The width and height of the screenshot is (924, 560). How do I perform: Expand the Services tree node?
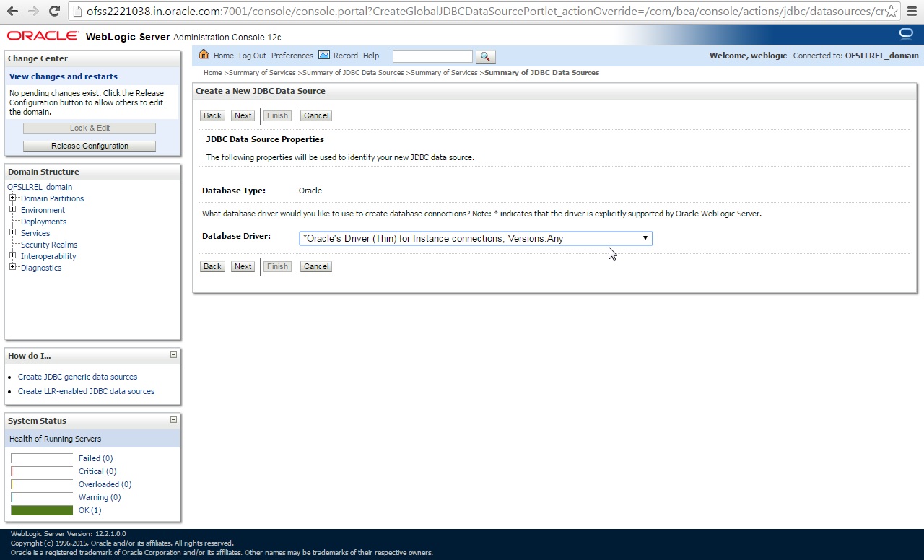point(13,232)
